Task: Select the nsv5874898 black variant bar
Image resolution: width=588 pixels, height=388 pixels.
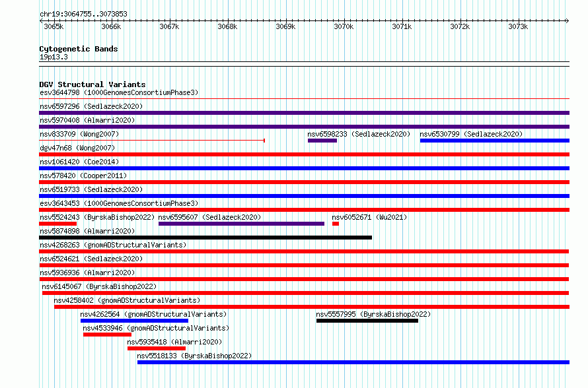Action: click(205, 238)
